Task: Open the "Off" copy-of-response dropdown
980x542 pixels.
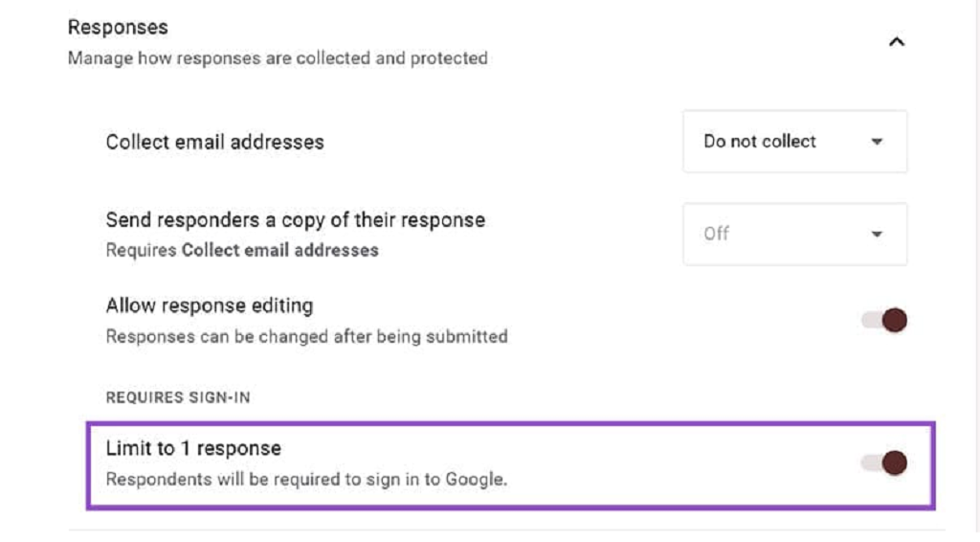Action: click(x=794, y=234)
